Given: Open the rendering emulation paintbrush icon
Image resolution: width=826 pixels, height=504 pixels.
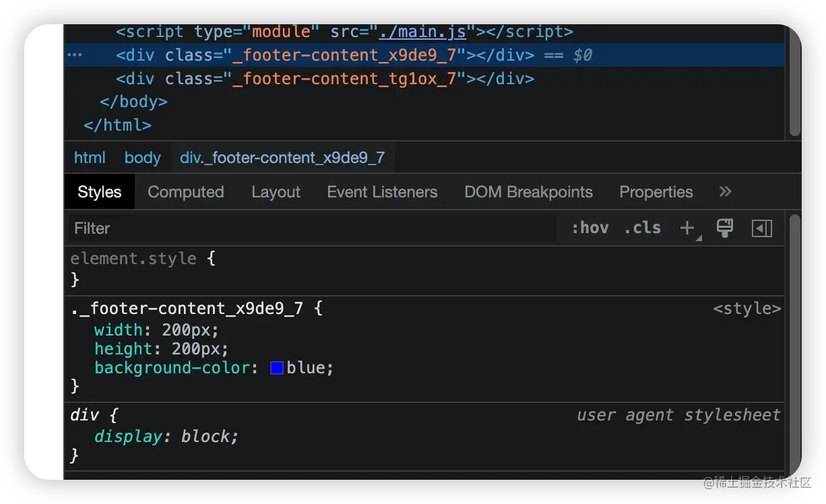Looking at the screenshot, I should click(x=725, y=228).
